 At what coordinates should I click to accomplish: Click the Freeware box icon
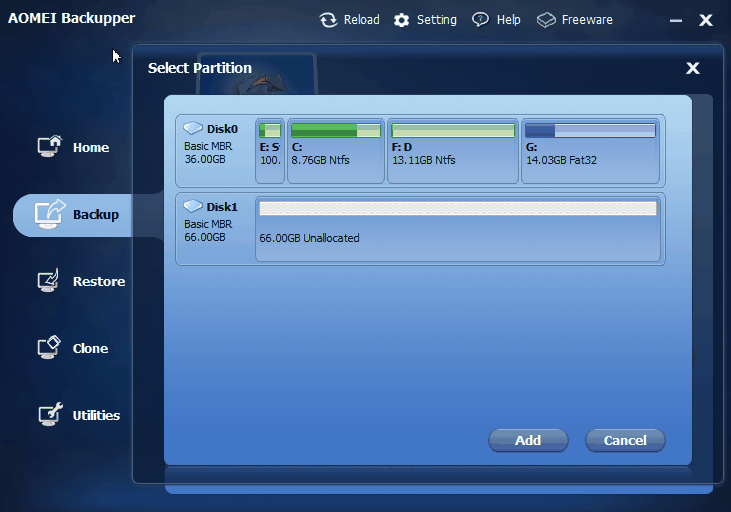[x=546, y=20]
